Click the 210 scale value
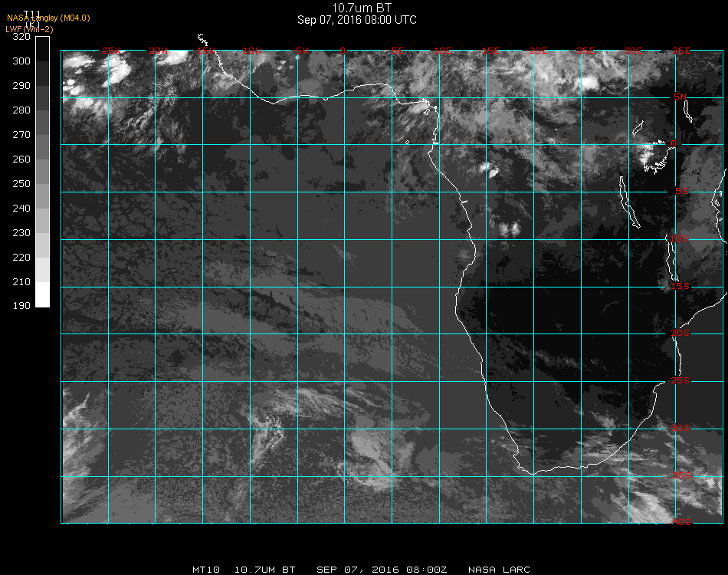The width and height of the screenshot is (728, 575). (x=21, y=282)
